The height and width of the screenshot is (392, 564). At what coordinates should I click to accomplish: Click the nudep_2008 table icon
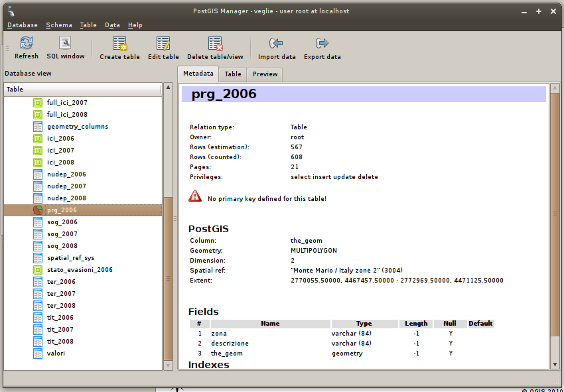[38, 198]
